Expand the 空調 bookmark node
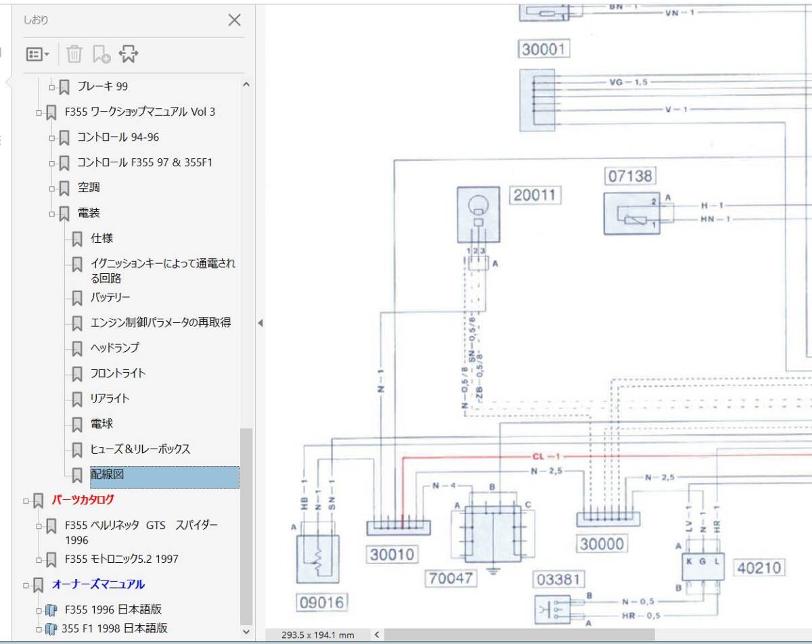812x644 pixels. [x=52, y=189]
